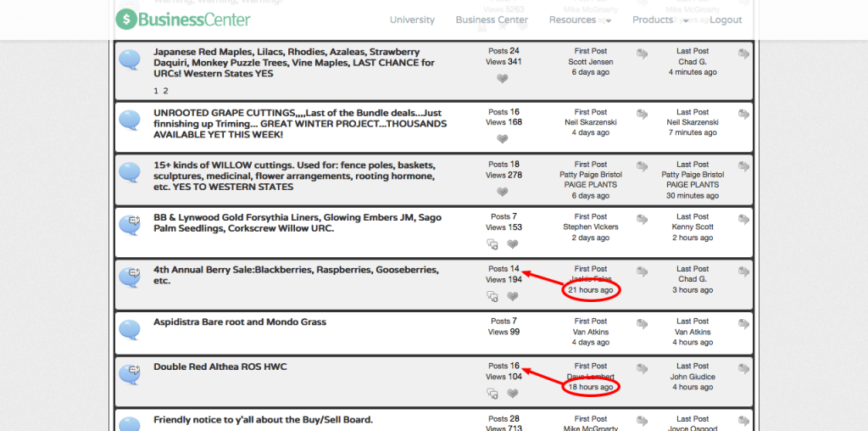Viewport: 868px width, 431px height.
Task: Go to first post arrow for Aspidistra thread
Action: coord(642,323)
